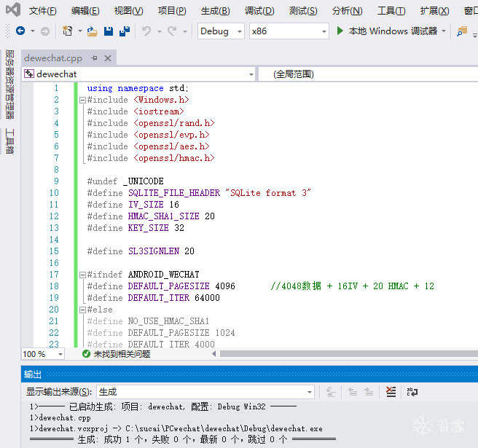Open the output source dropdown showing 生成
This screenshot has width=478, height=448.
pyautogui.click(x=205, y=392)
